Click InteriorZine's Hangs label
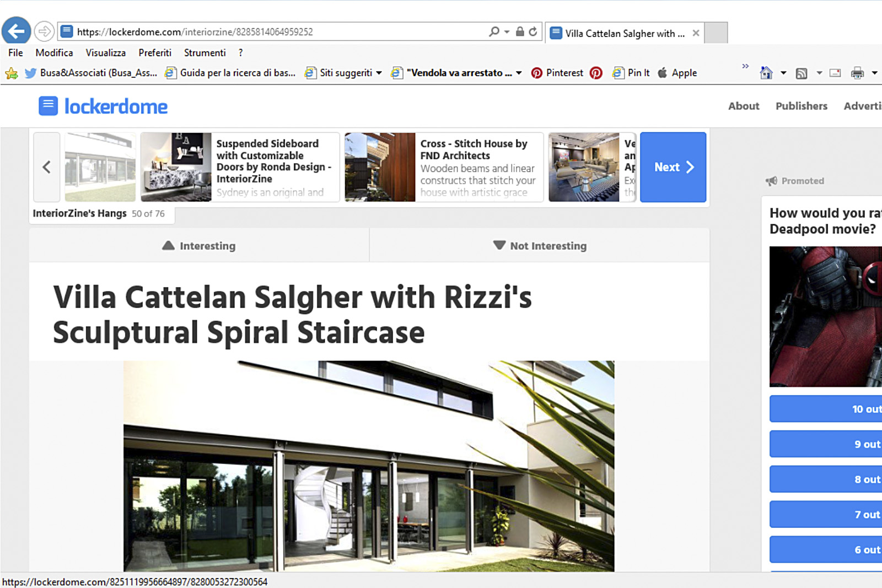This screenshot has height=588, width=882. [79, 213]
